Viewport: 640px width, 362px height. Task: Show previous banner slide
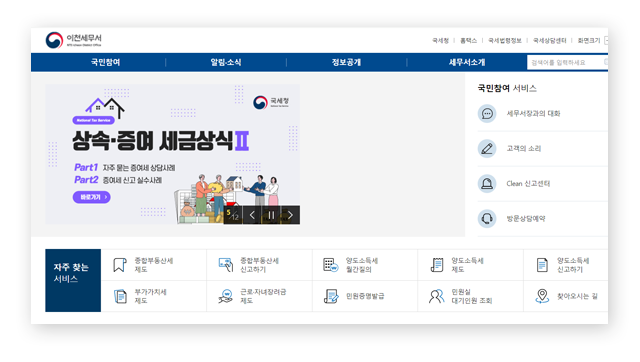(252, 215)
